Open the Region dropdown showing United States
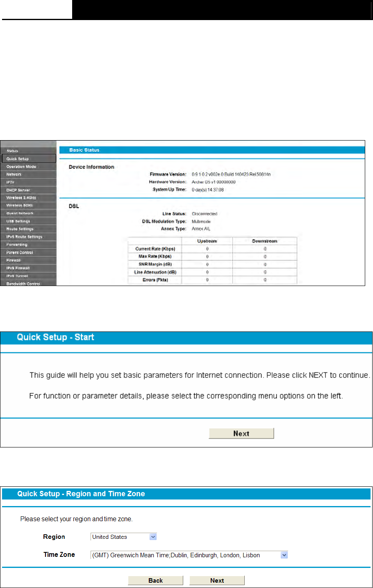The height and width of the screenshot is (588, 373). [x=124, y=537]
